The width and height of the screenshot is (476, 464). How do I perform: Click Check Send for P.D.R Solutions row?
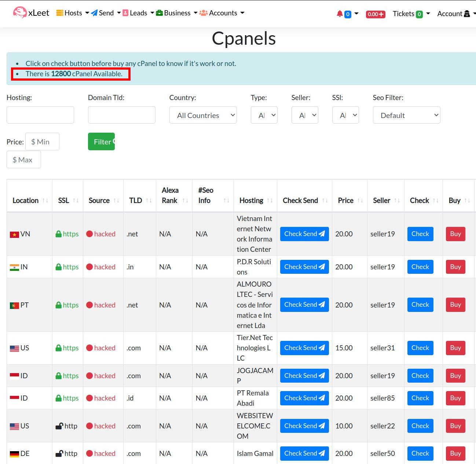pos(304,267)
